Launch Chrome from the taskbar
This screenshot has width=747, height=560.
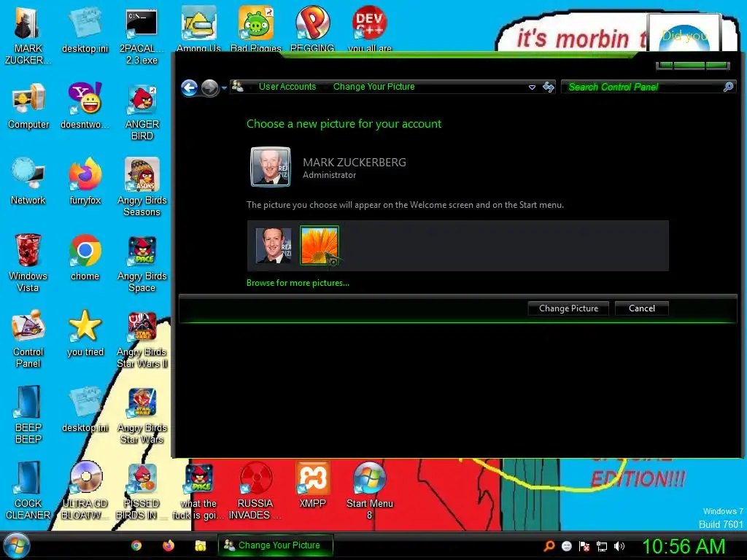point(136,545)
